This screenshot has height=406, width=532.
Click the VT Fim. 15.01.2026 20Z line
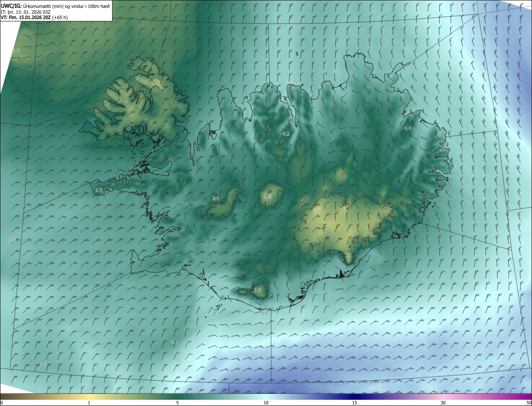click(x=34, y=17)
